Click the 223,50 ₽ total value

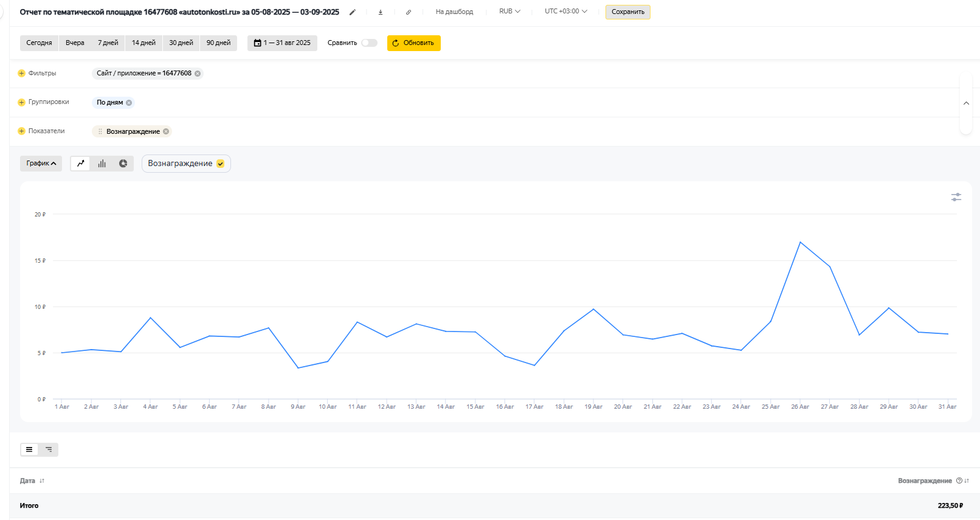pos(950,506)
